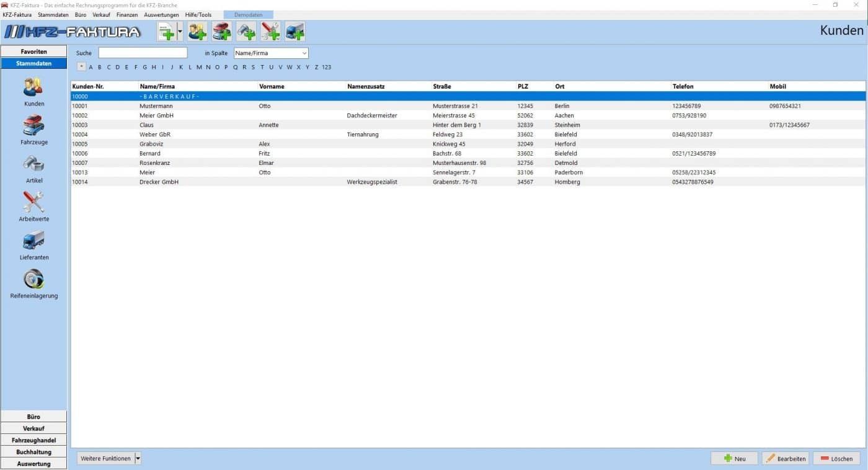Viewport: 868px width, 470px height.
Task: Switch to the Demodaten tab
Action: tap(248, 14)
